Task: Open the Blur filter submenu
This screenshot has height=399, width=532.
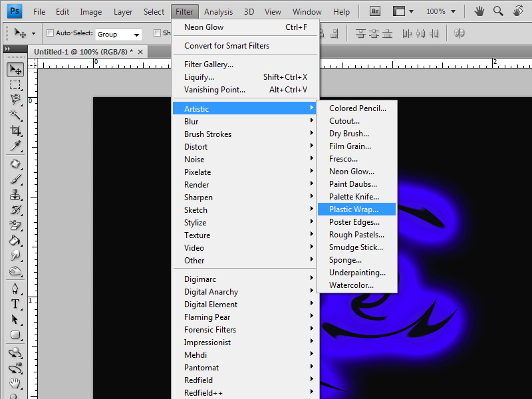Action: pos(191,122)
